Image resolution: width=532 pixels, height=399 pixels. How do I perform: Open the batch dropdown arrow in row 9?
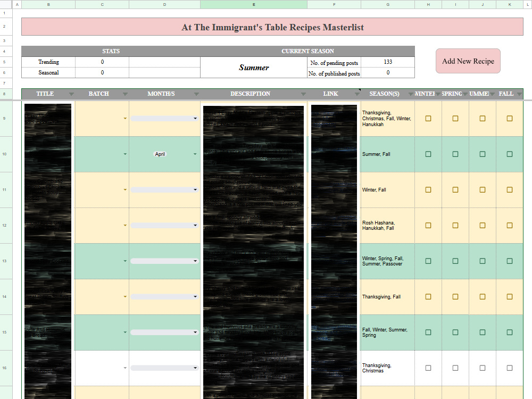[125, 119]
